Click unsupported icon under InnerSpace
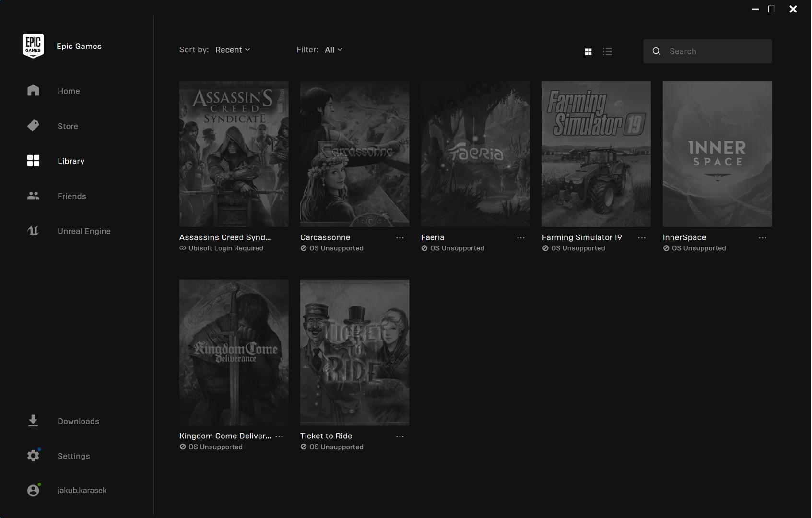 tap(666, 248)
